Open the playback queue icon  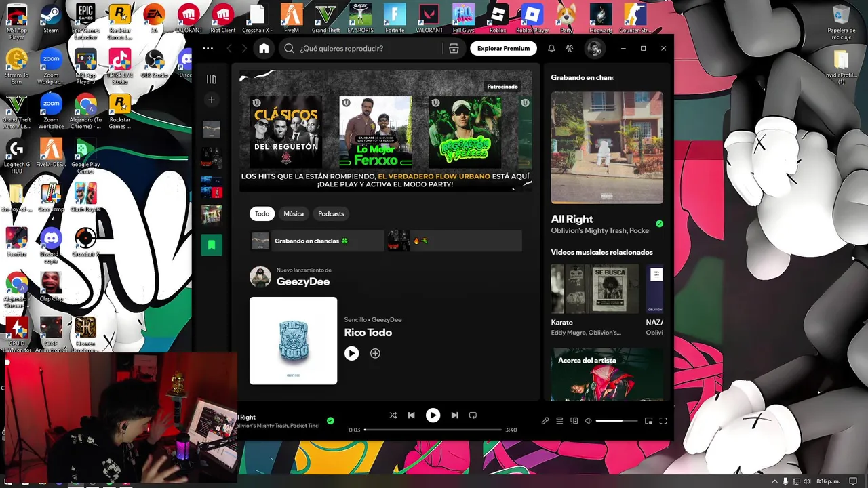click(559, 421)
